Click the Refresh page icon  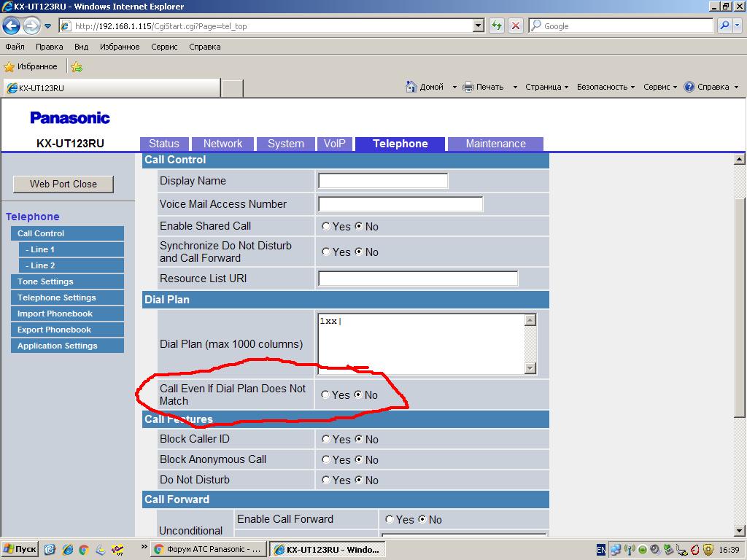[x=497, y=26]
